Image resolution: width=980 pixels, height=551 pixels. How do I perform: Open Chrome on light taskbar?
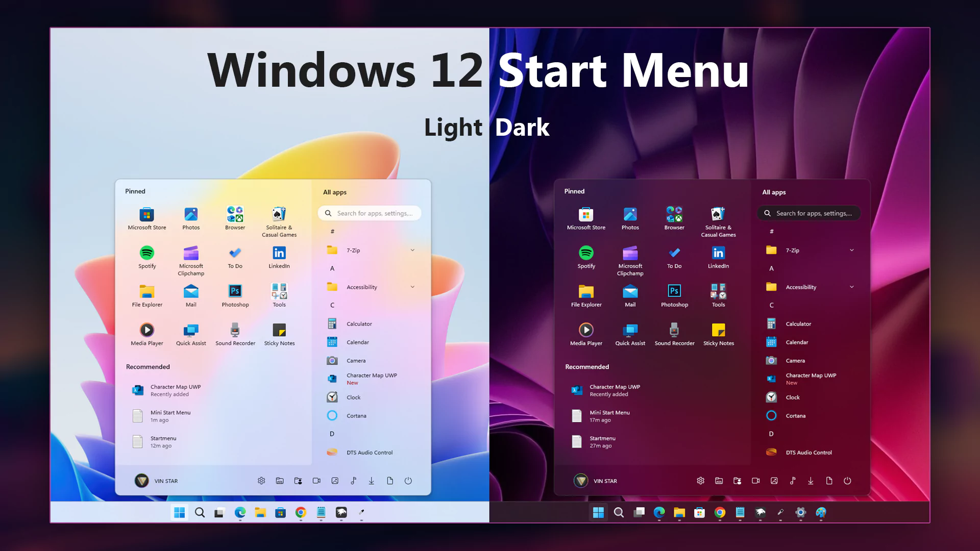(x=301, y=512)
